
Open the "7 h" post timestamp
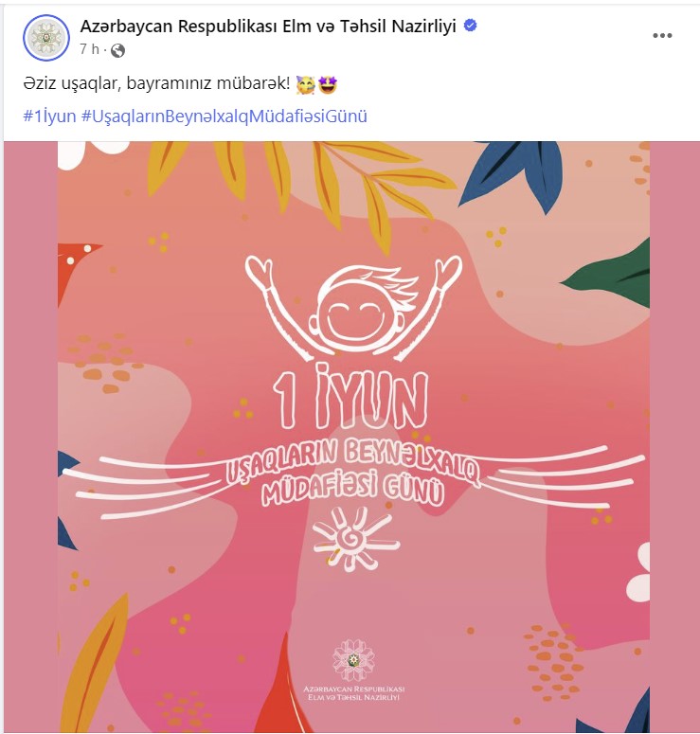89,49
